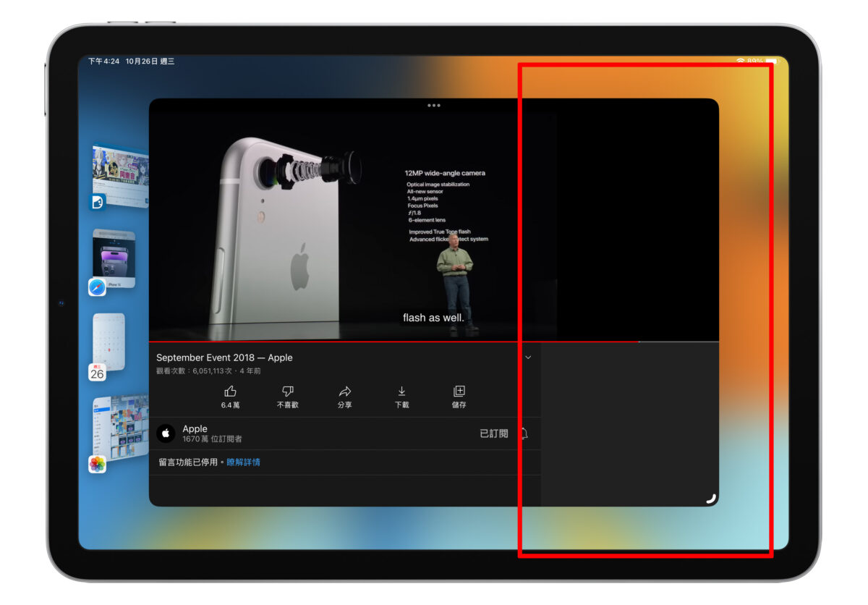Save video with the 儲存 icon

pos(459,392)
